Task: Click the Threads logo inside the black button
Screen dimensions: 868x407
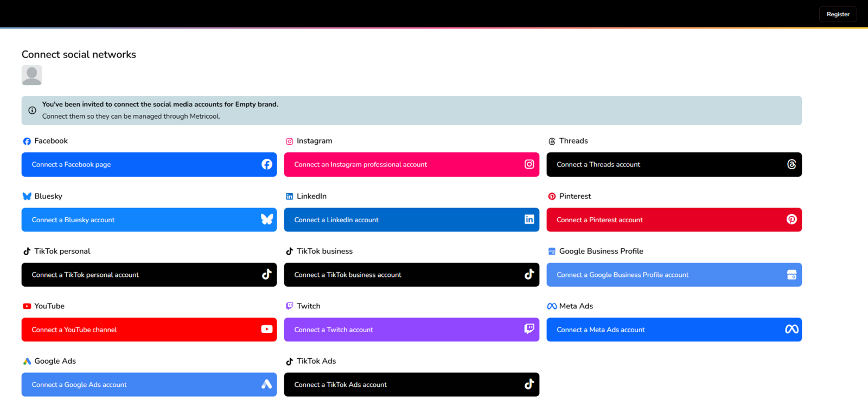Action: 792,164
